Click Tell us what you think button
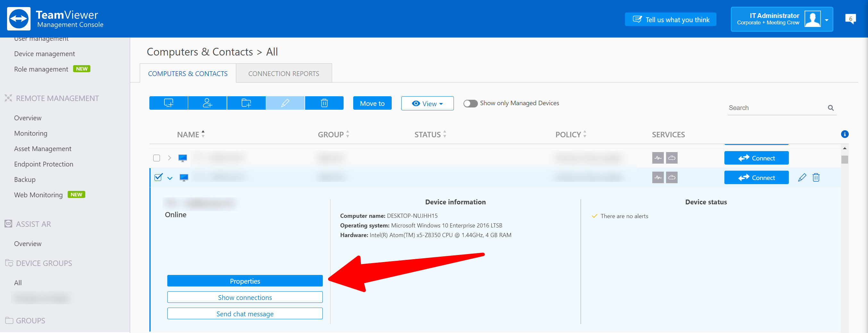 pos(671,19)
